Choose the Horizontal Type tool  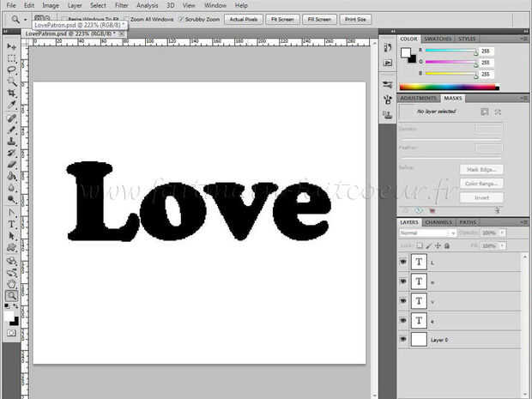11,224
